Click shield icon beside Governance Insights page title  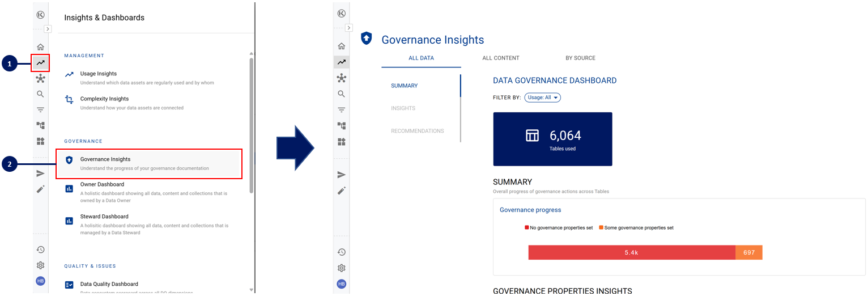[x=367, y=39]
